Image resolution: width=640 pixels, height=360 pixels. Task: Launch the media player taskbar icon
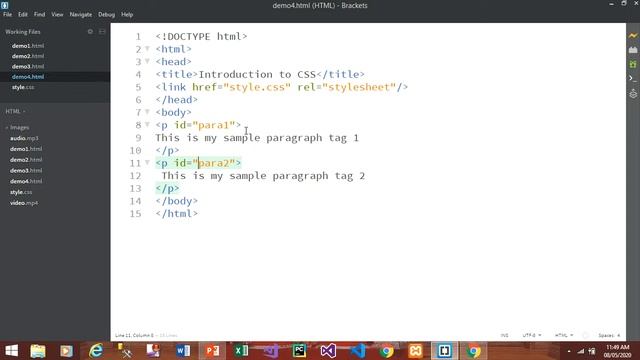point(66,351)
